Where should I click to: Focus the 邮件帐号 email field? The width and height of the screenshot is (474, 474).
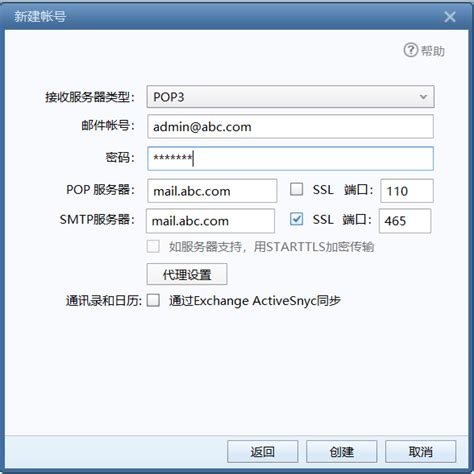point(290,126)
